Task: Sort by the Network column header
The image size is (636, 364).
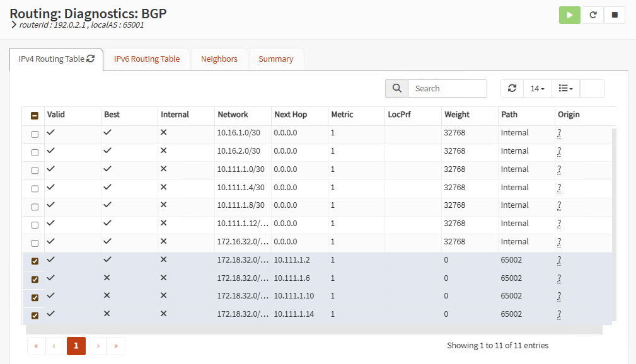Action: click(x=233, y=115)
